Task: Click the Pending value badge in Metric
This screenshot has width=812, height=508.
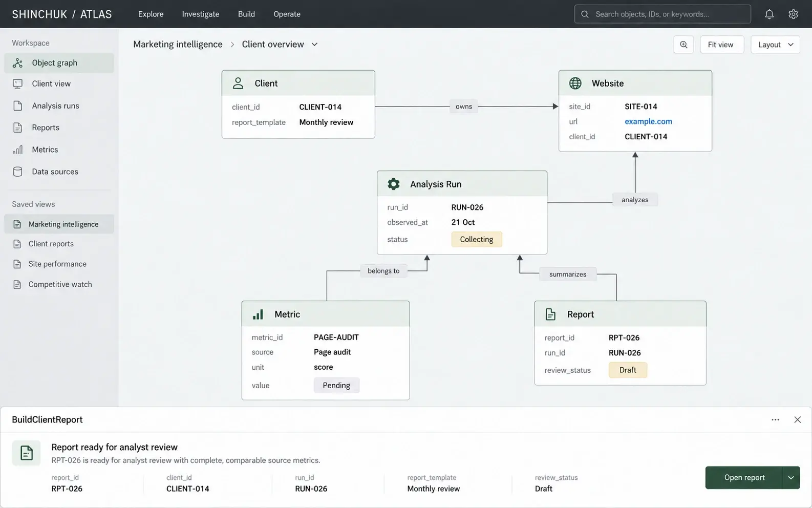Action: click(336, 386)
